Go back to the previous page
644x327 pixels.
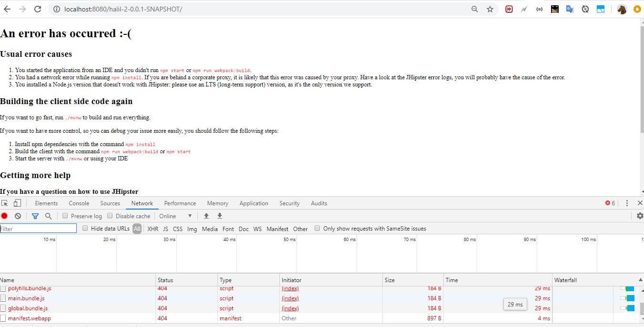pyautogui.click(x=7, y=9)
